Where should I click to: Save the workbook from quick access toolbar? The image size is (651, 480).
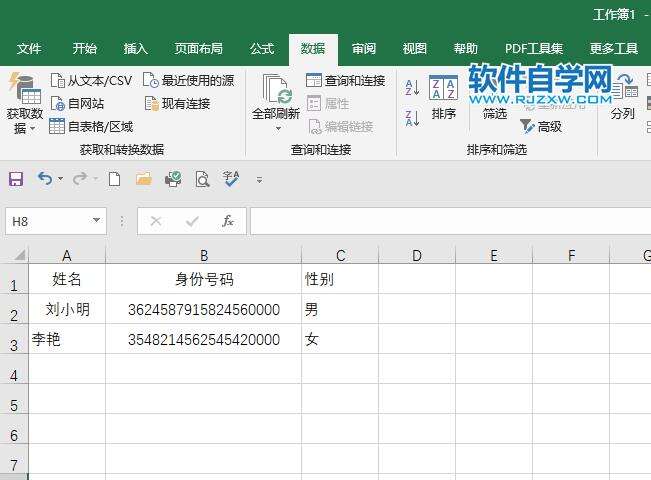16,179
